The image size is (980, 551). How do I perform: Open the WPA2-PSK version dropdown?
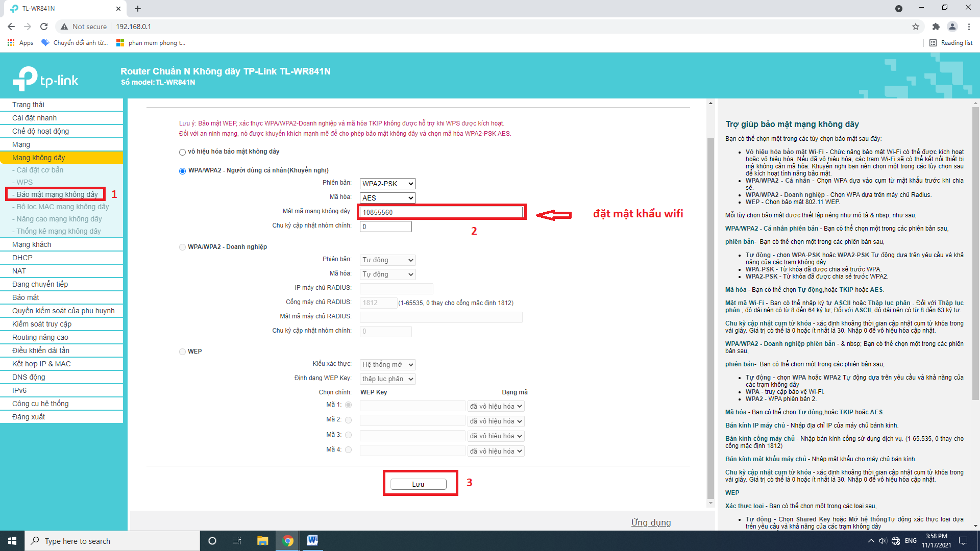pyautogui.click(x=387, y=184)
